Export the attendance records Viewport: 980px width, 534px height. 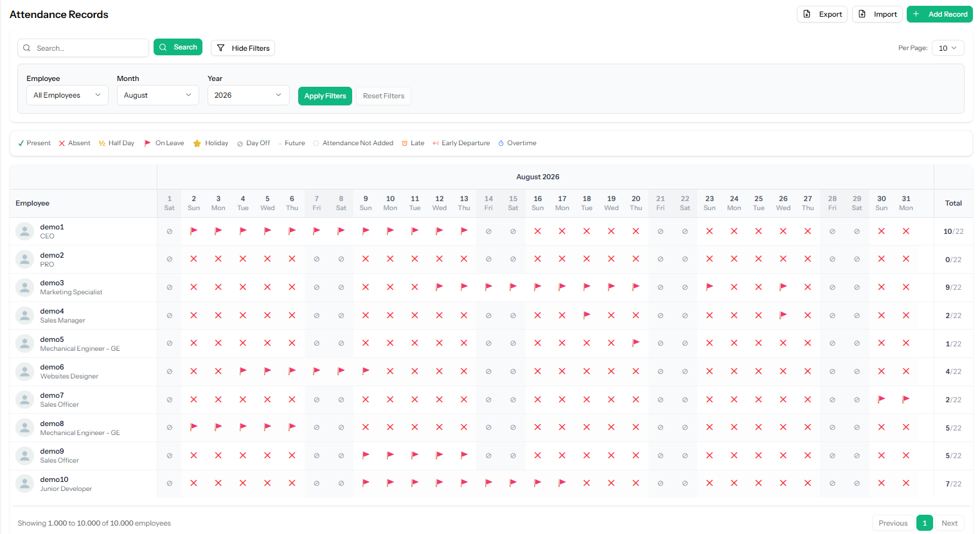[x=823, y=14]
